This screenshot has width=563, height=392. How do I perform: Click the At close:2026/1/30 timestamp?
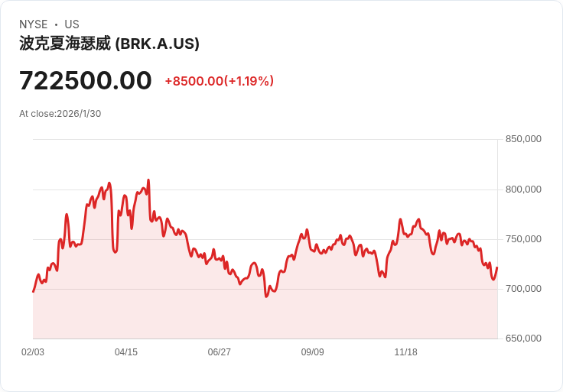[60, 114]
